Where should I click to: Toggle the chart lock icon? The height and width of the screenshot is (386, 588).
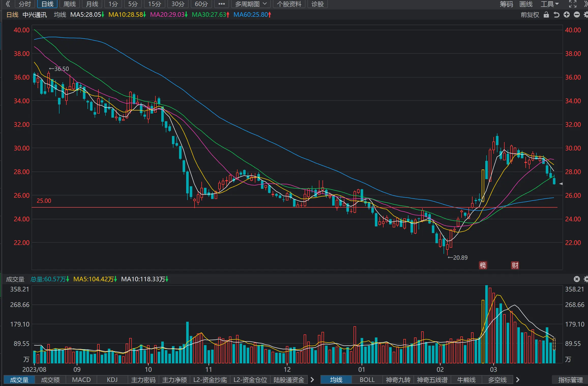coord(546,15)
